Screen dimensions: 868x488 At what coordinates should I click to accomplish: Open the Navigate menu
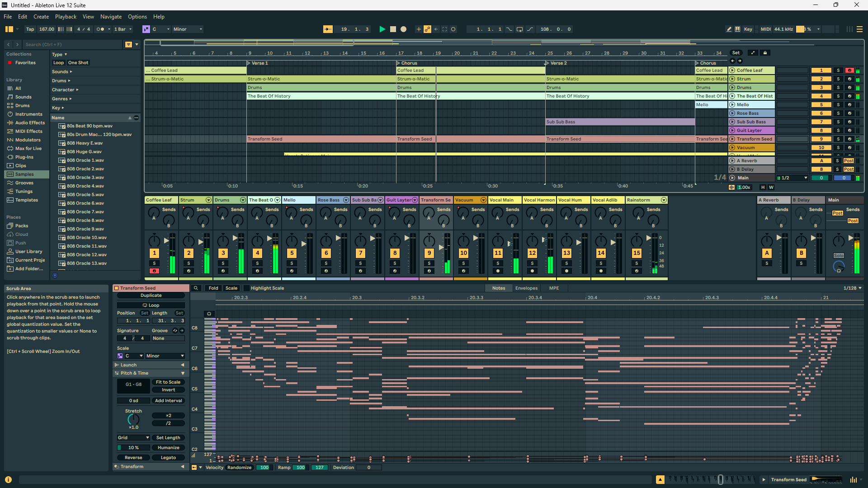[x=111, y=17]
